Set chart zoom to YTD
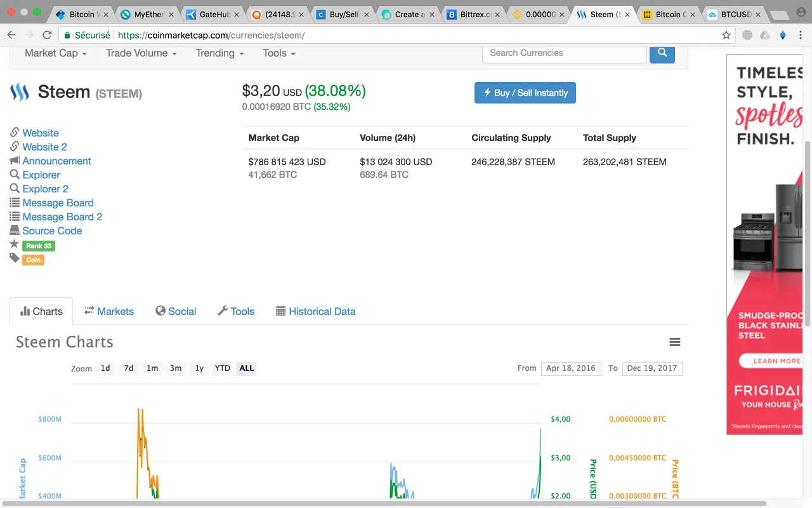This screenshot has height=508, width=812. tap(222, 368)
